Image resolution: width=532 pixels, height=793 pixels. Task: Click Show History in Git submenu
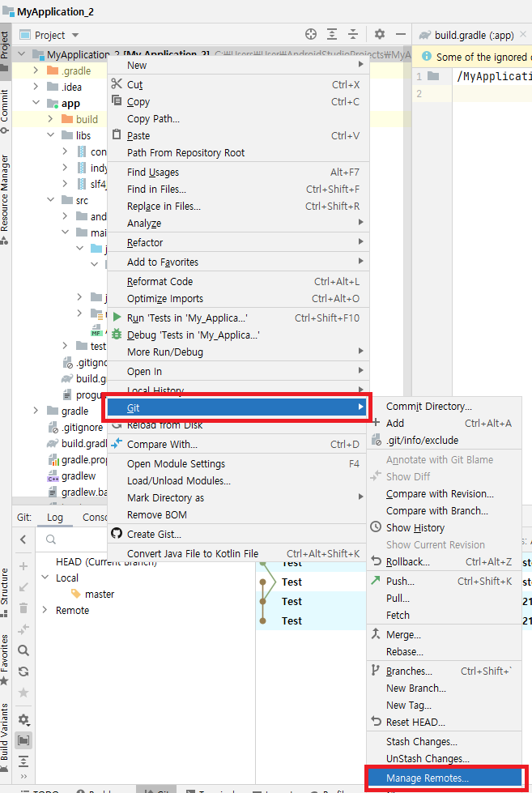[x=445, y=527]
